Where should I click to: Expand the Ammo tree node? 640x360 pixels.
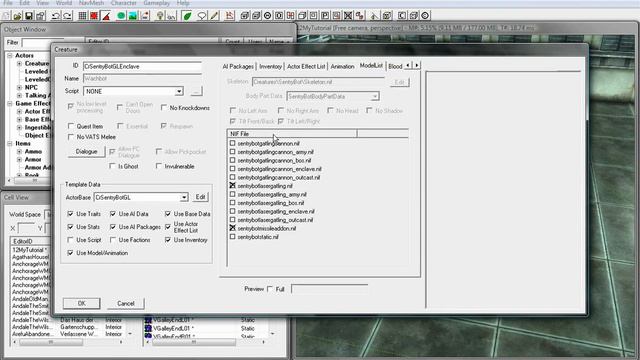click(x=19, y=151)
